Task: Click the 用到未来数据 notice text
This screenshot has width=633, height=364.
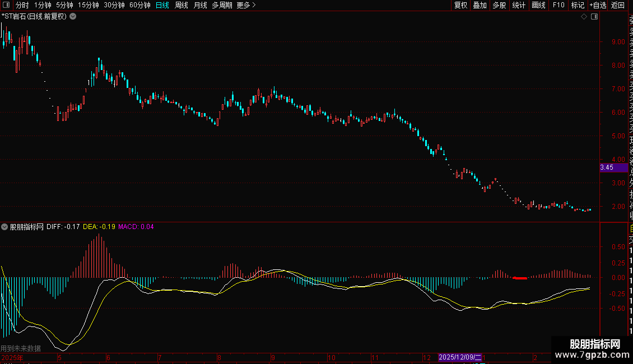Action: [x=21, y=348]
